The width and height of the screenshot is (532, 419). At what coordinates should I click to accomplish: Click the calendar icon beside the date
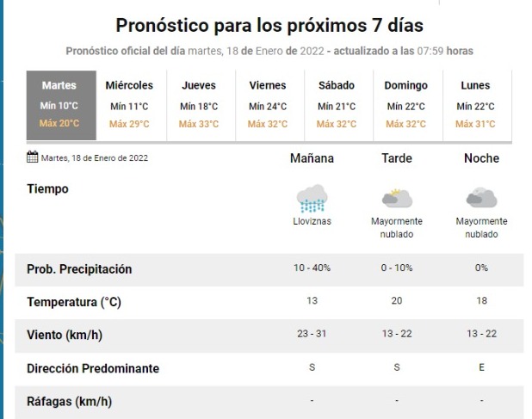(33, 157)
